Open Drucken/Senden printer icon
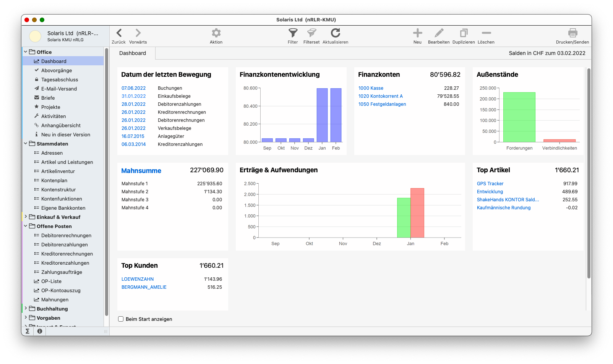This screenshot has width=613, height=364. (x=572, y=33)
